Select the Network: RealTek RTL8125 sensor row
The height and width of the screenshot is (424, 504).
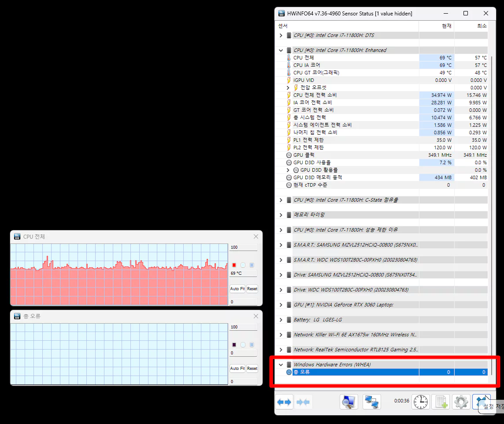382,350
